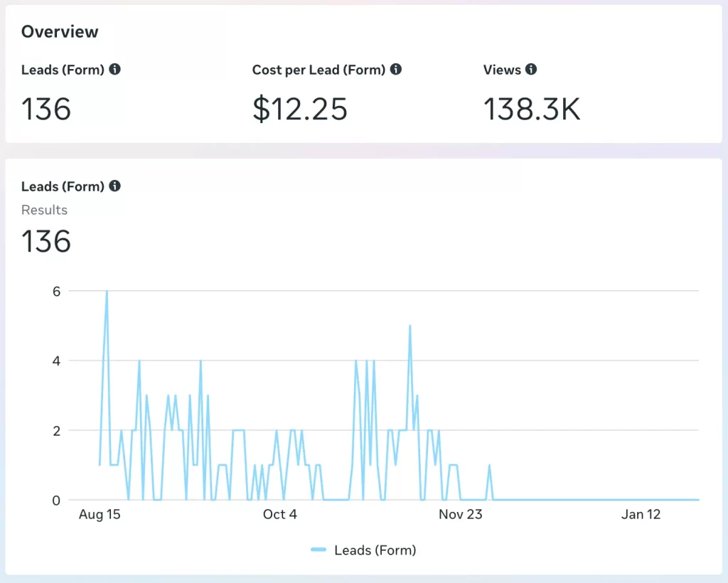This screenshot has height=583, width=728.
Task: Click info icon next to Cost per Lead
Action: (396, 70)
